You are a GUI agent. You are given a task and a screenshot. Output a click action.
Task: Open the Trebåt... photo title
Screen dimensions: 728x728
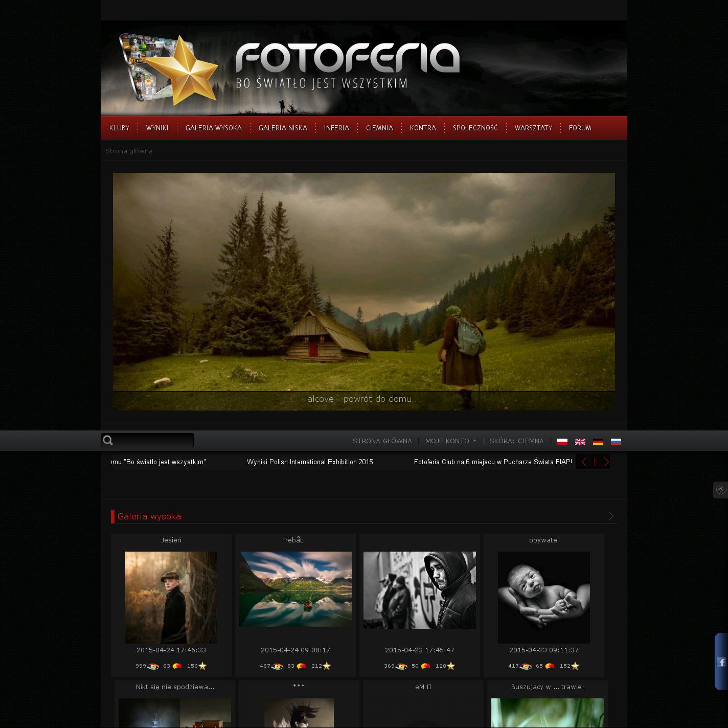coord(295,540)
